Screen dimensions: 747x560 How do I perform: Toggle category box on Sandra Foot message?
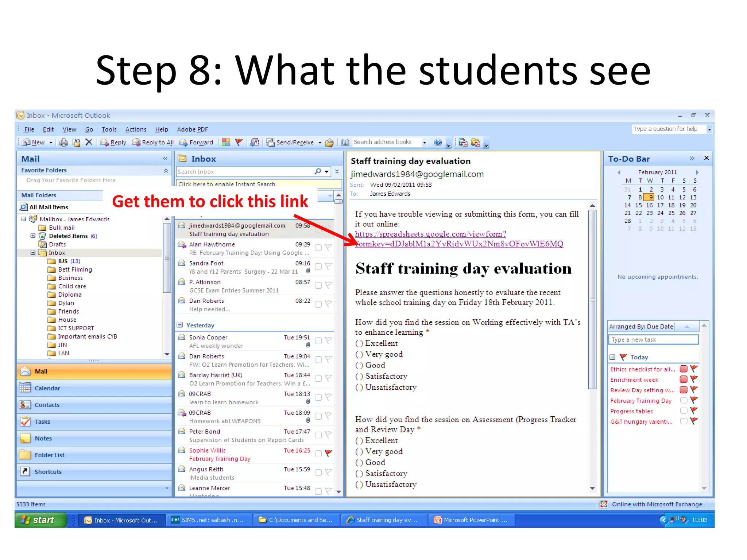[318, 267]
